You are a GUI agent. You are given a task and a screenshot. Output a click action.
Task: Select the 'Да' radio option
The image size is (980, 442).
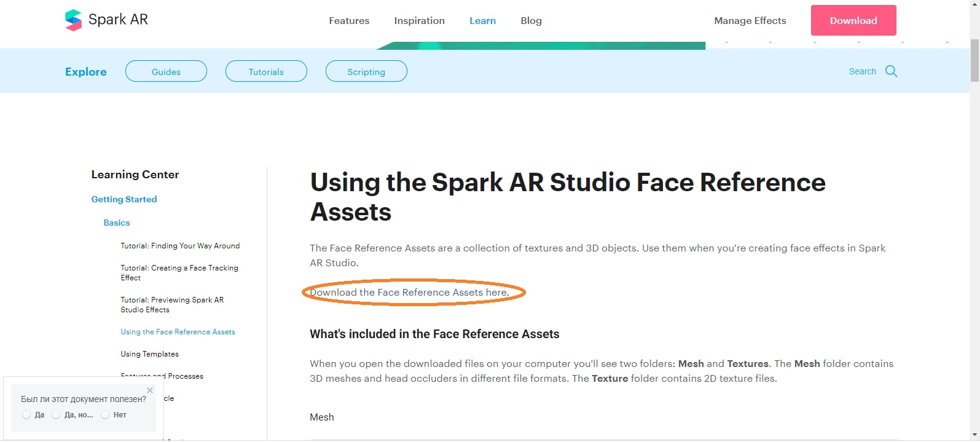pyautogui.click(x=26, y=415)
